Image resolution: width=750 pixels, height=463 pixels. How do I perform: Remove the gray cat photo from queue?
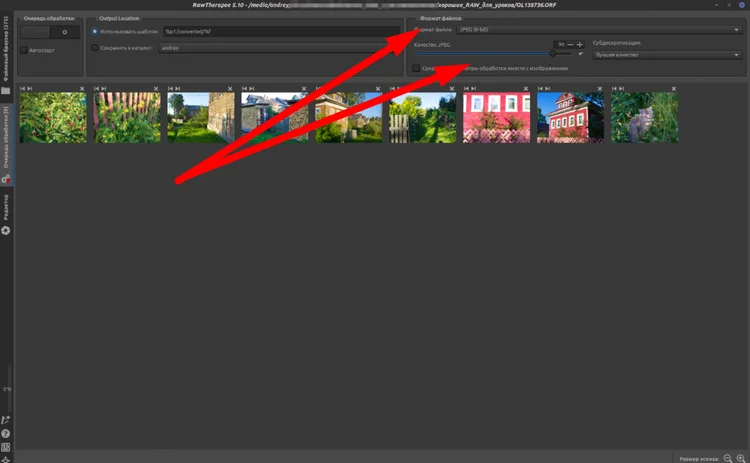point(673,89)
